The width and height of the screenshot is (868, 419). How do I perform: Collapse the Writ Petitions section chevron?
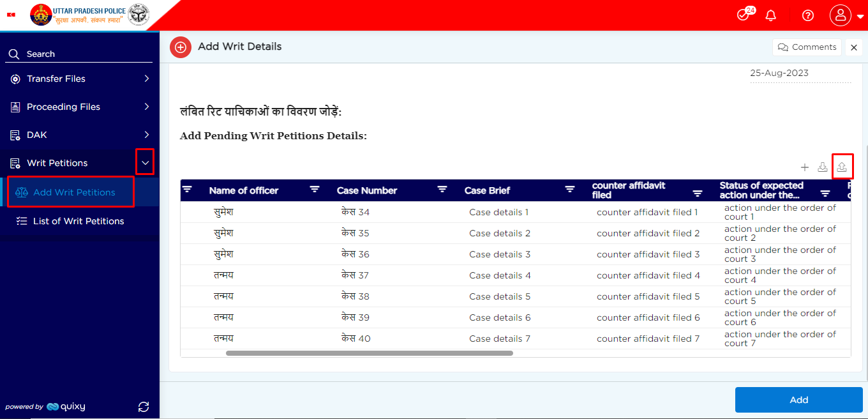tap(145, 162)
